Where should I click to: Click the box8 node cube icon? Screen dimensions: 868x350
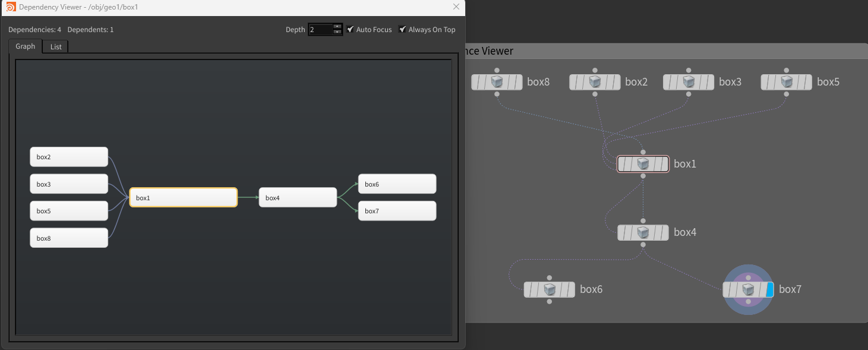click(497, 82)
